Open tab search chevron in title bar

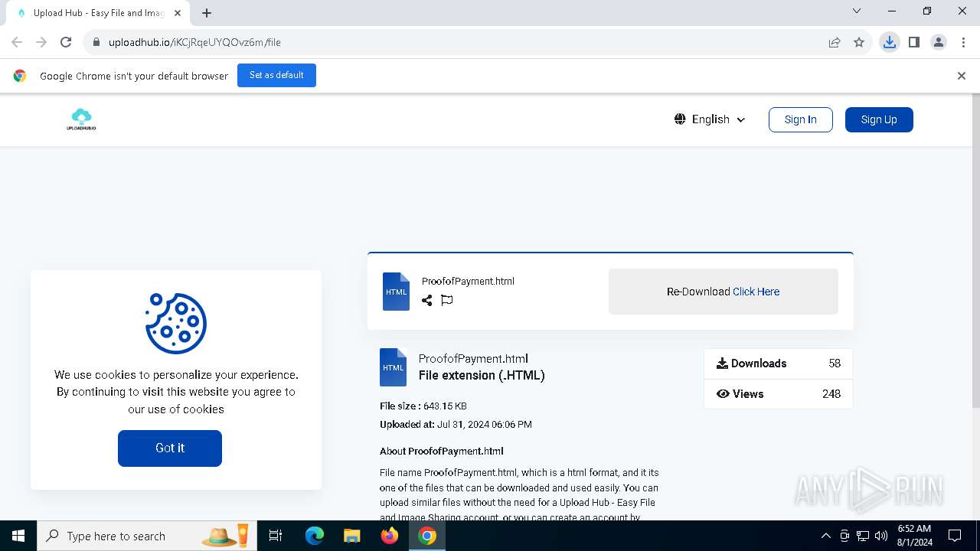pos(857,11)
